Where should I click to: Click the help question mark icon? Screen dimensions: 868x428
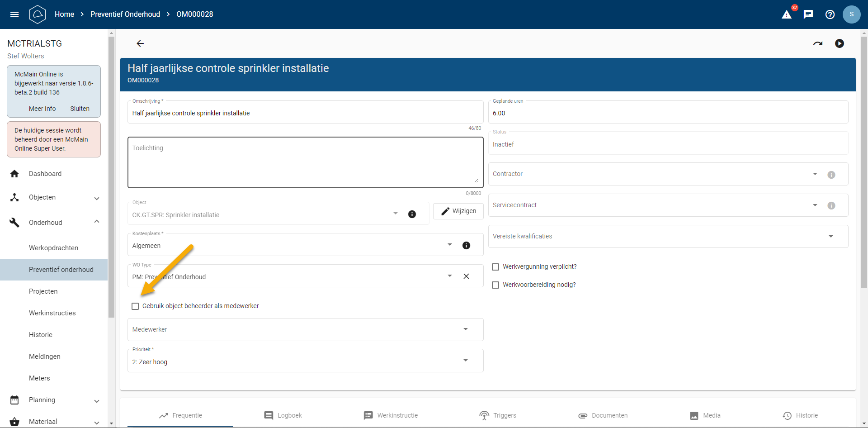[x=830, y=14]
